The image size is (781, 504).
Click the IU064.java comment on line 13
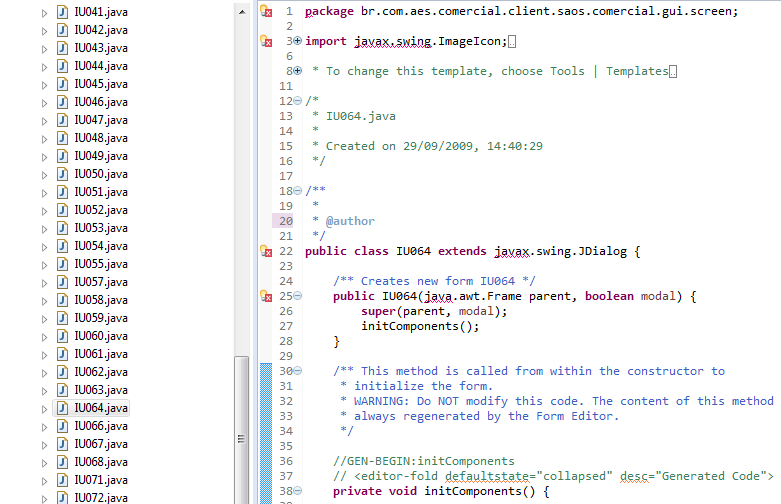coord(361,116)
